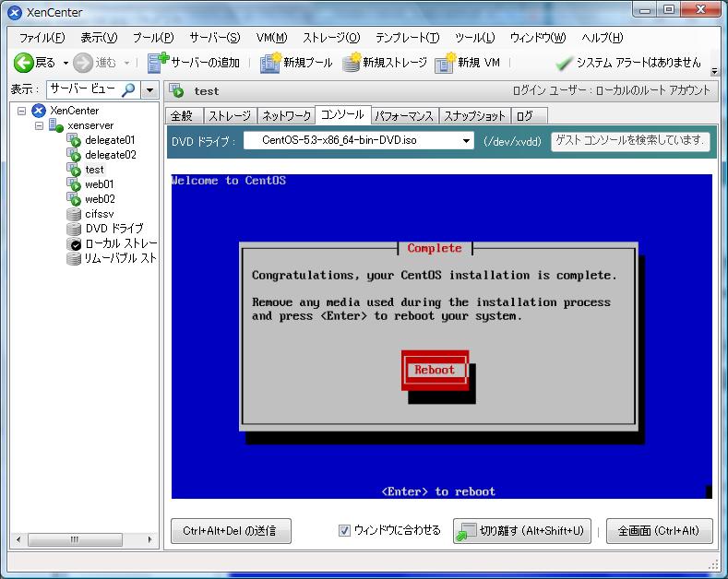Click the web02 VM icon
728x579 pixels.
click(x=74, y=199)
